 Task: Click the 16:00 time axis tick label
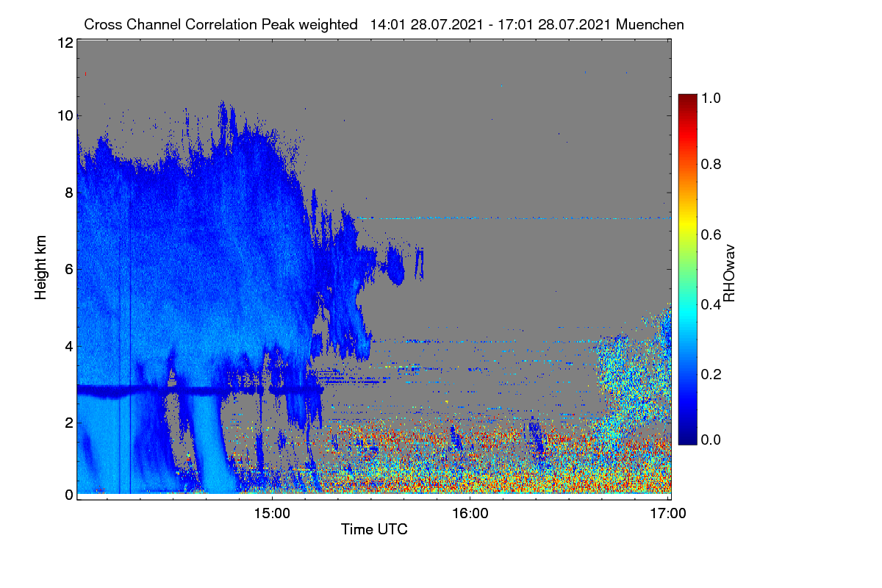tap(470, 514)
